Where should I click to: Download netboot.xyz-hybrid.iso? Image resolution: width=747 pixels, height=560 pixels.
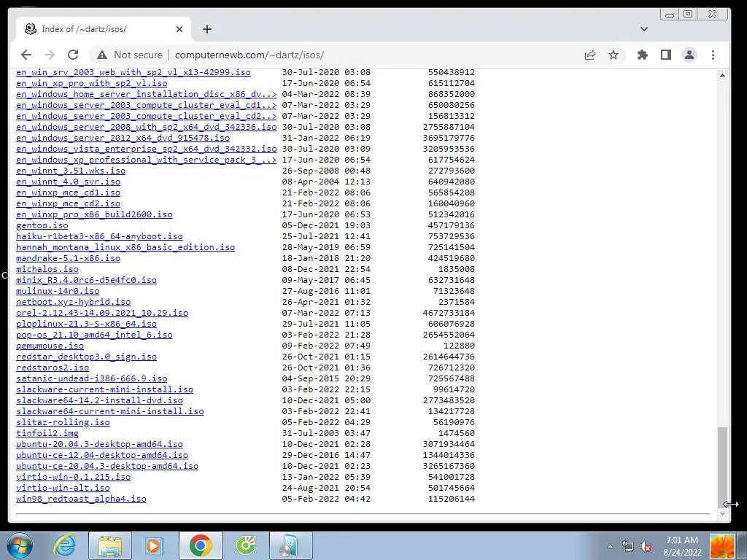[x=74, y=302]
